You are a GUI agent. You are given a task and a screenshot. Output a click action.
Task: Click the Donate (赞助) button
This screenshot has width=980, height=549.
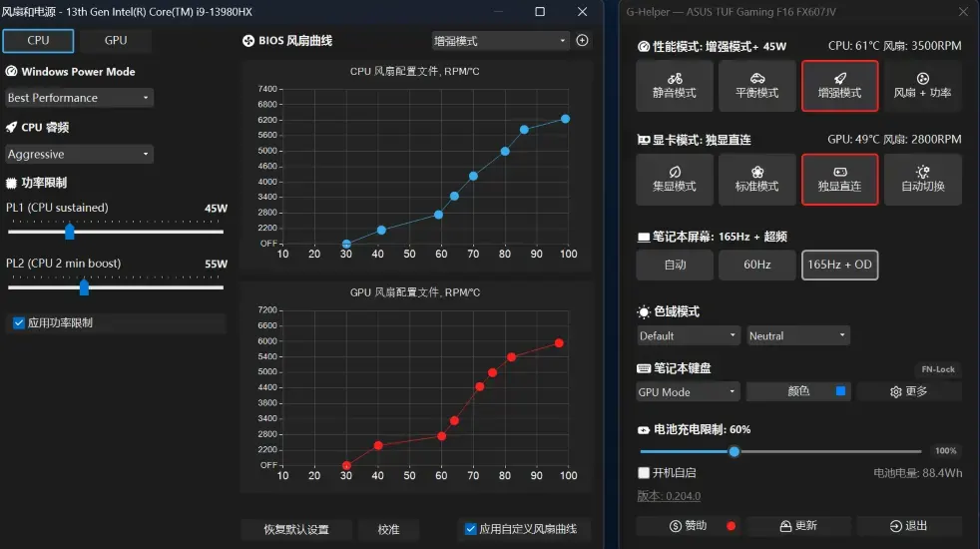coord(689,526)
